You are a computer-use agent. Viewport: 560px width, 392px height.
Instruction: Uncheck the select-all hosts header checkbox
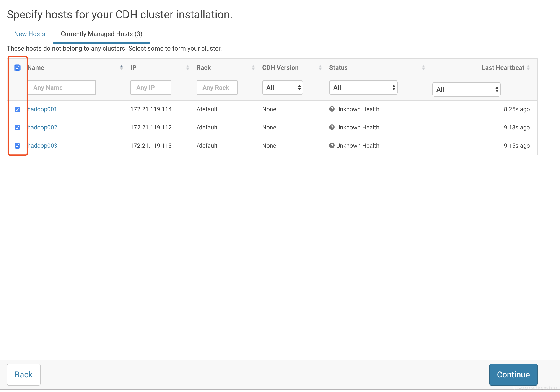pos(17,68)
